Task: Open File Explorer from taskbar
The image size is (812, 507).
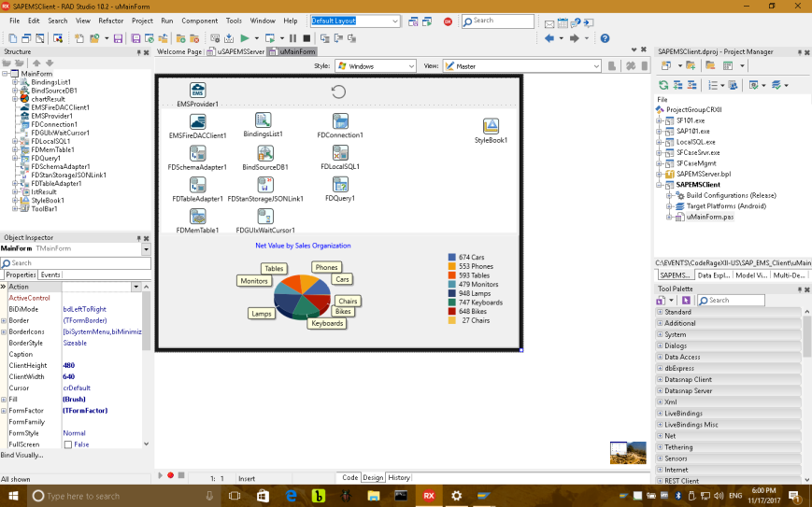Action: [374, 496]
